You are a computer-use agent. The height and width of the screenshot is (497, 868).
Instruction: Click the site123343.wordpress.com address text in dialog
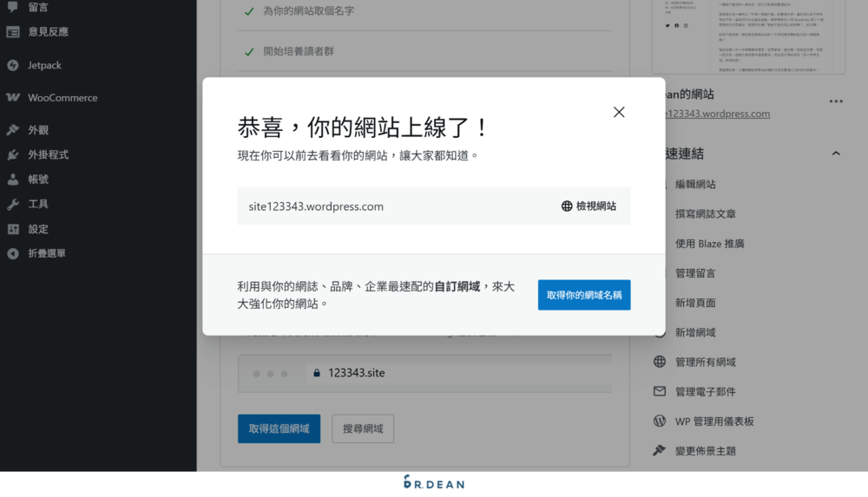pyautogui.click(x=316, y=206)
